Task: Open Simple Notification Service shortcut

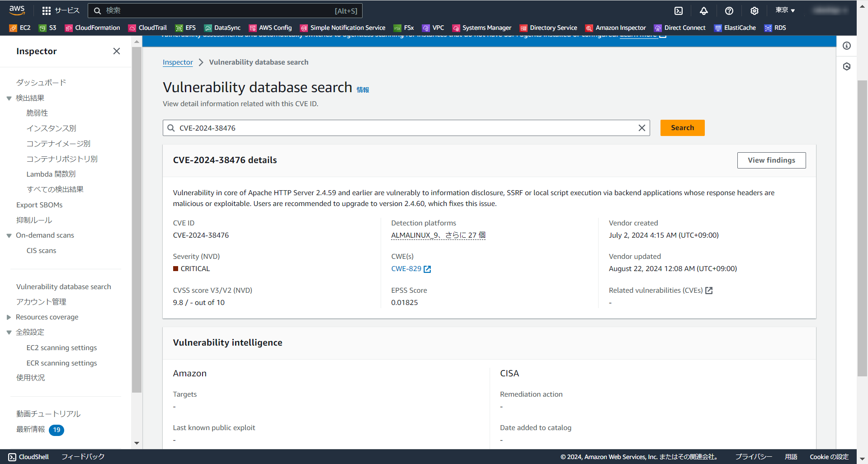Action: tap(343, 28)
